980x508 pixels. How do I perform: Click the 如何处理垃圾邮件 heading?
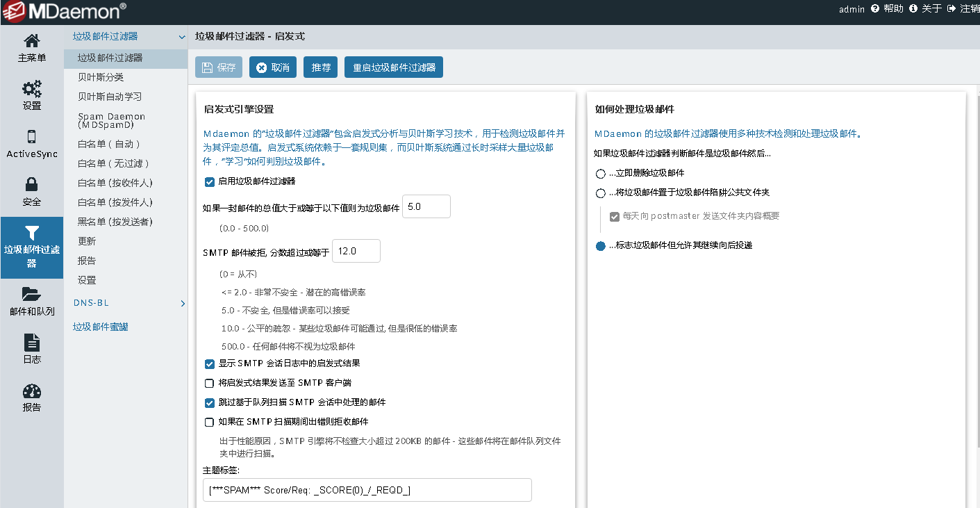[635, 109]
